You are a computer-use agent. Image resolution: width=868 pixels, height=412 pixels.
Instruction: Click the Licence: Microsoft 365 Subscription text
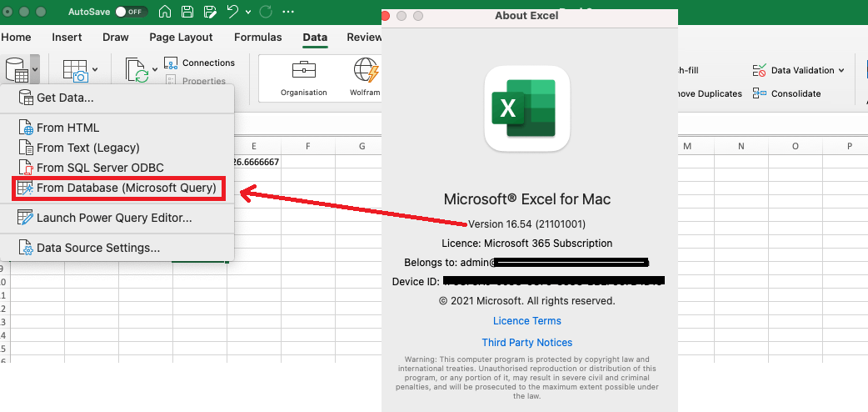pyautogui.click(x=527, y=243)
